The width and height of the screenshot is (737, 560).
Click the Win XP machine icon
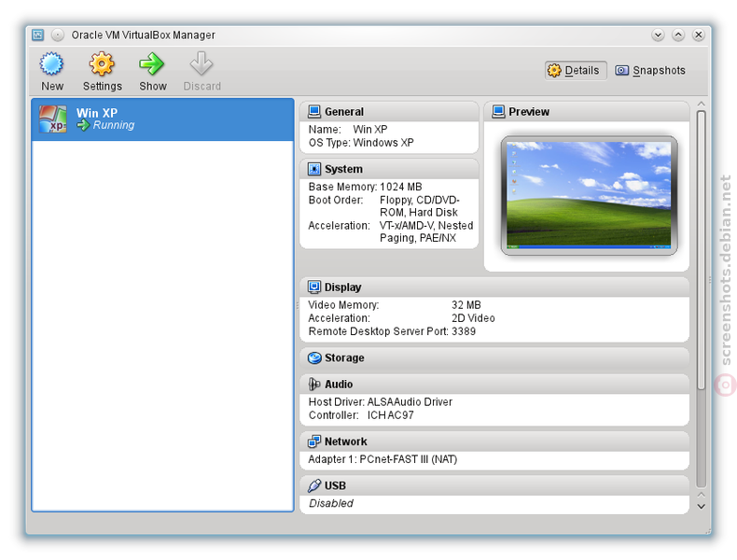52,119
